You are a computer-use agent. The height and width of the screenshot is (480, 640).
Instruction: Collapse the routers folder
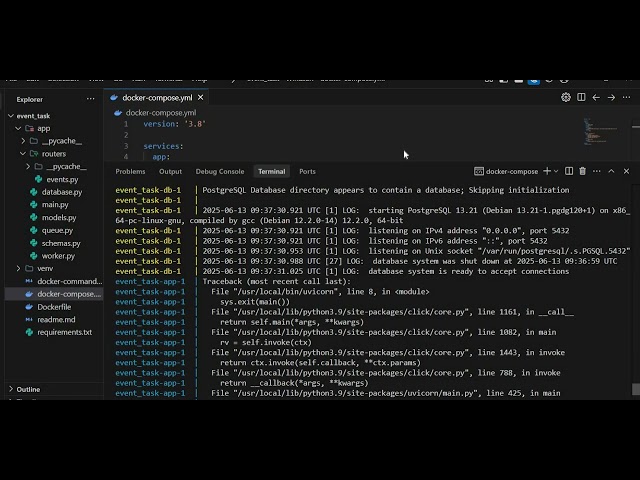point(23,154)
